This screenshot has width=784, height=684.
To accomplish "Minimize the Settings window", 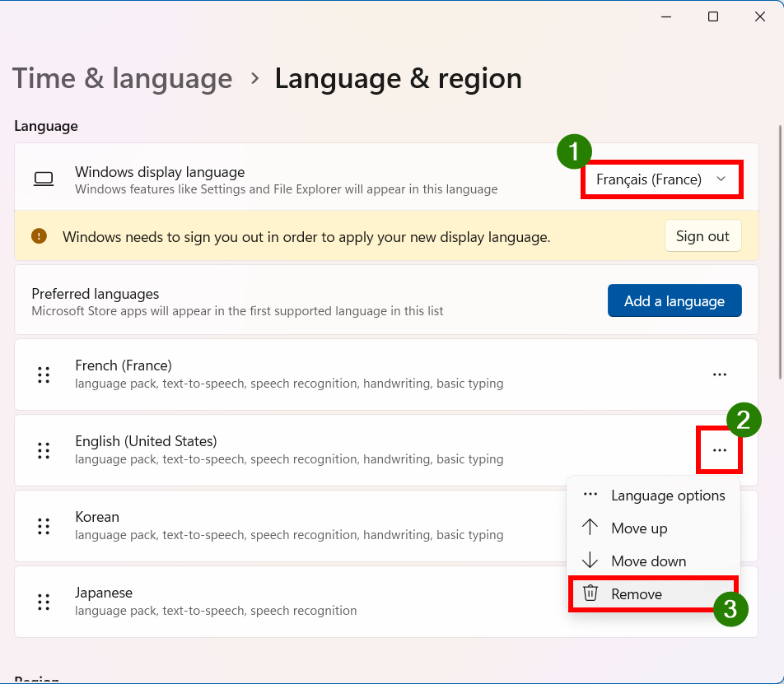I will 666,16.
